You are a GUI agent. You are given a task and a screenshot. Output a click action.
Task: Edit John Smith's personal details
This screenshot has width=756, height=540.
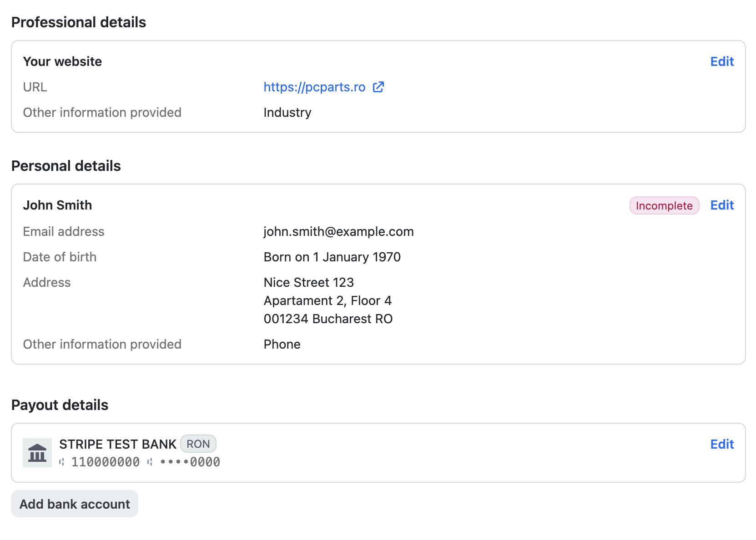(x=722, y=205)
